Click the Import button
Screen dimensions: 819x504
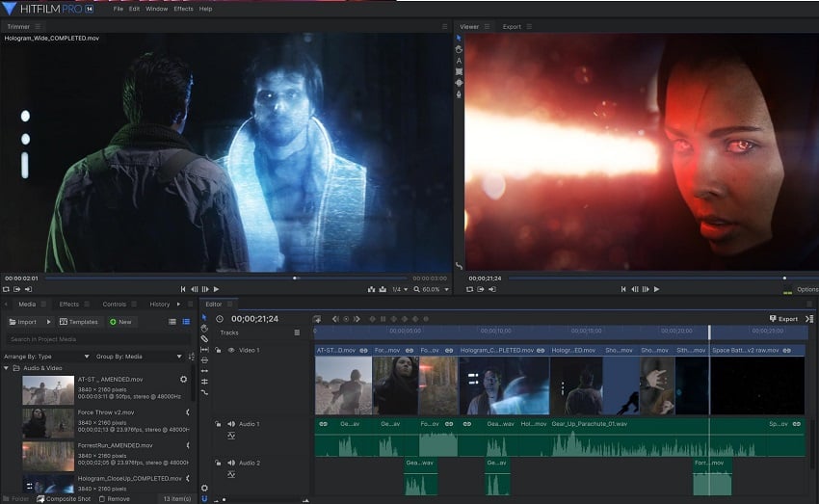(x=23, y=322)
